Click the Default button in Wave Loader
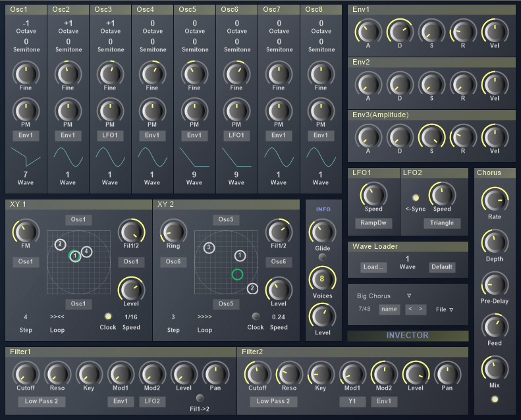The image size is (521, 420). point(442,267)
